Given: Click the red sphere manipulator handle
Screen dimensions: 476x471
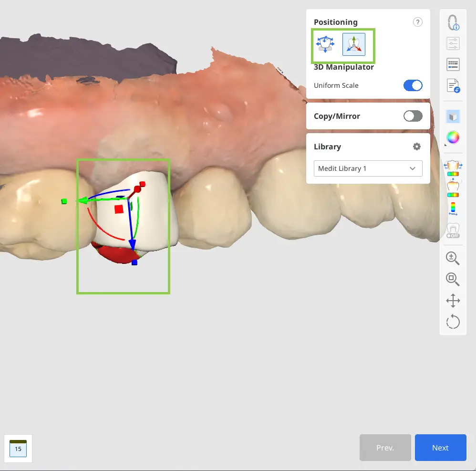Looking at the screenshot, I should (137, 190).
